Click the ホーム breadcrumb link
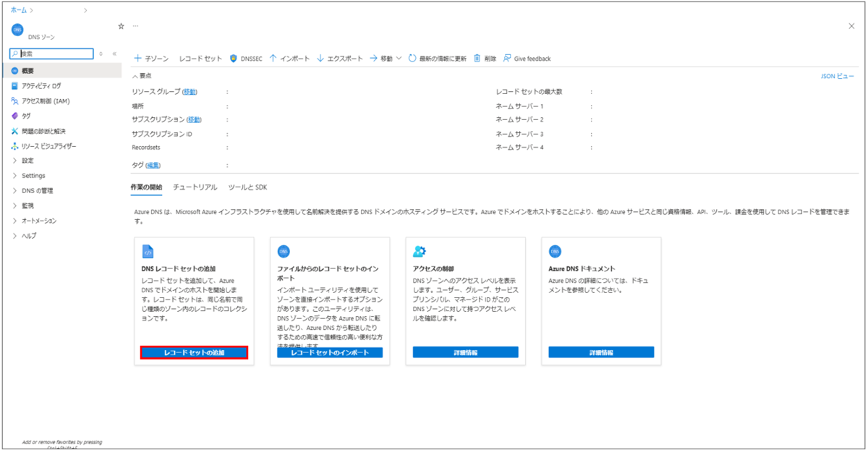This screenshot has height=450, width=868. click(x=19, y=10)
